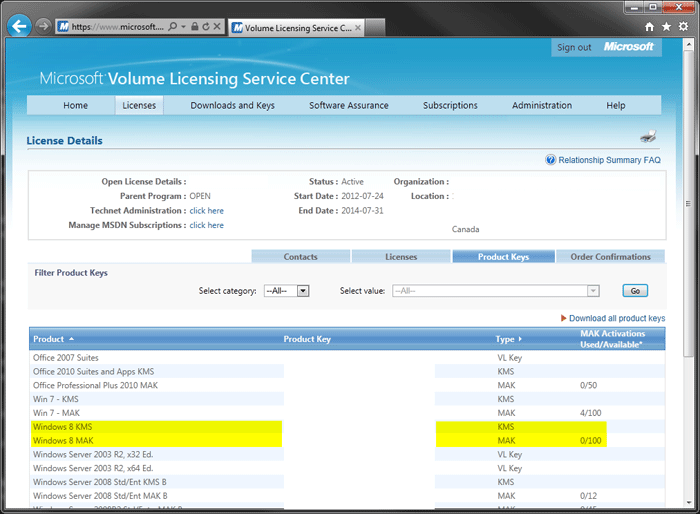Open the Select value dropdown
Image resolution: width=700 pixels, height=514 pixels.
(593, 291)
